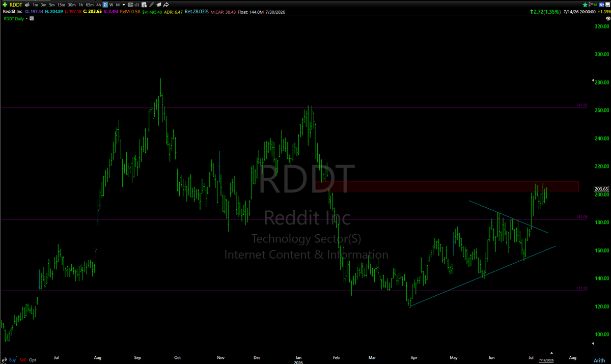Switch to the 3m timeframe
Screen dimensions: 611x364
(x=43, y=5)
